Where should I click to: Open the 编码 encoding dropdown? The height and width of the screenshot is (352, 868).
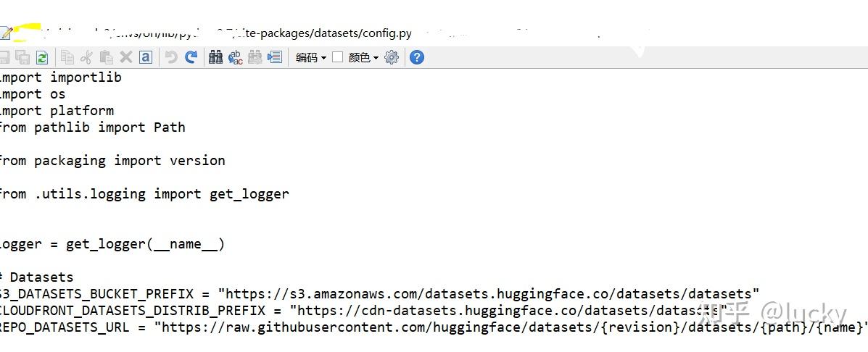coord(311,57)
